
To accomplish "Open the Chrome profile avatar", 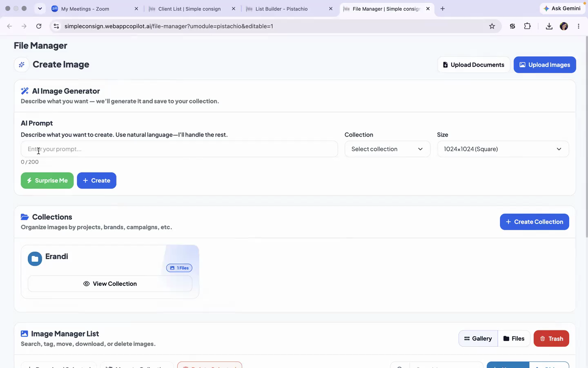I will 564,26.
